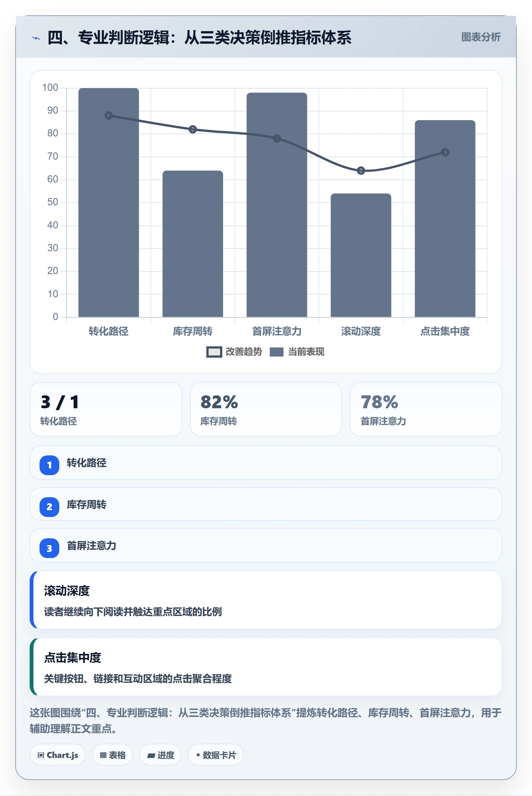This screenshot has width=532, height=796.
Task: Open the 滚动深度 description card
Action: point(266,600)
